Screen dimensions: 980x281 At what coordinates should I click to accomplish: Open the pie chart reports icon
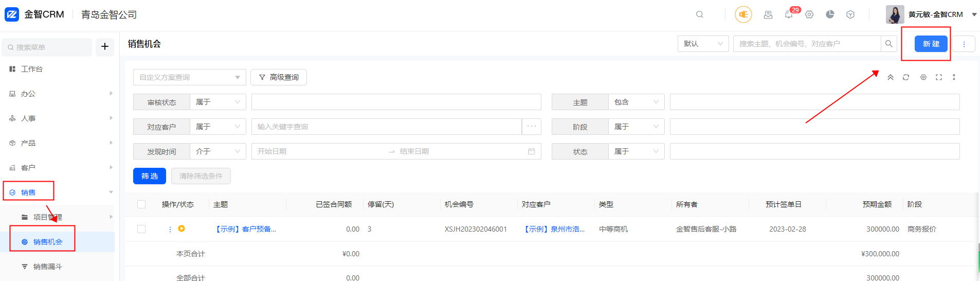coord(830,14)
